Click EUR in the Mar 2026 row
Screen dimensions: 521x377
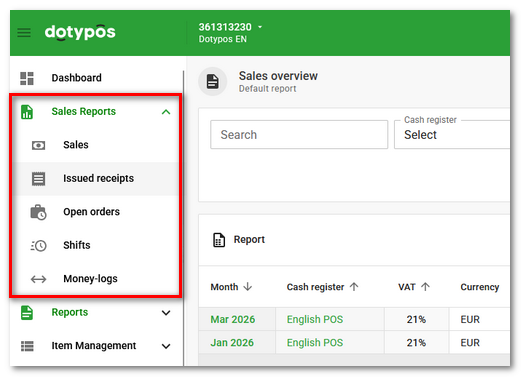tap(470, 319)
